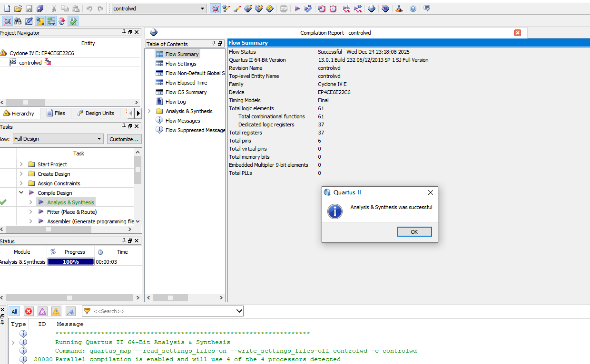Select Flow Settings in Table of Contents
This screenshot has height=364, width=590.
tap(181, 64)
